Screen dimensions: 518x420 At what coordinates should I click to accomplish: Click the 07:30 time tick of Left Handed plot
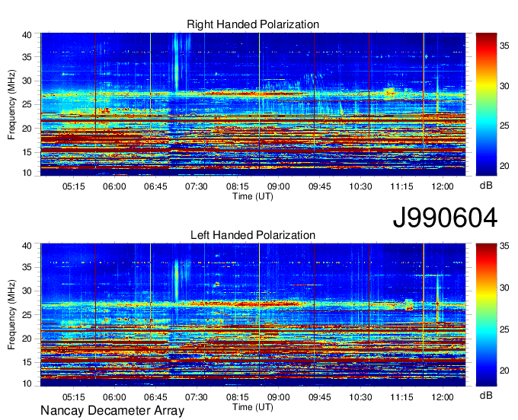[197, 397]
